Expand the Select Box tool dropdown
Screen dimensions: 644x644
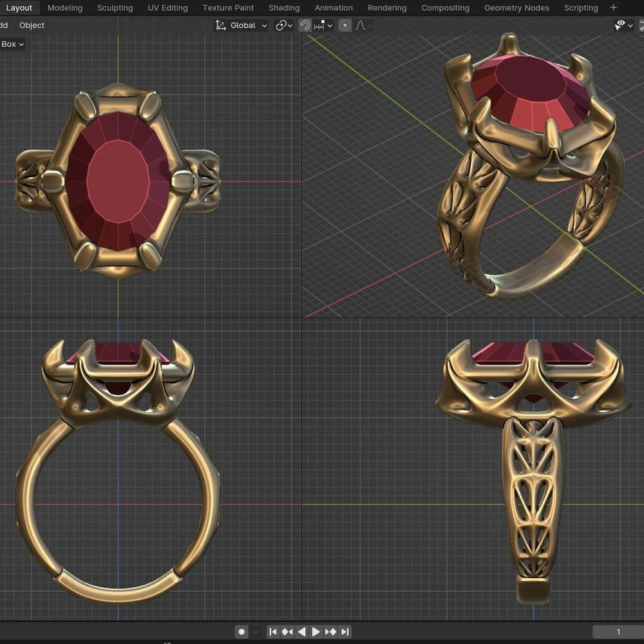point(13,44)
